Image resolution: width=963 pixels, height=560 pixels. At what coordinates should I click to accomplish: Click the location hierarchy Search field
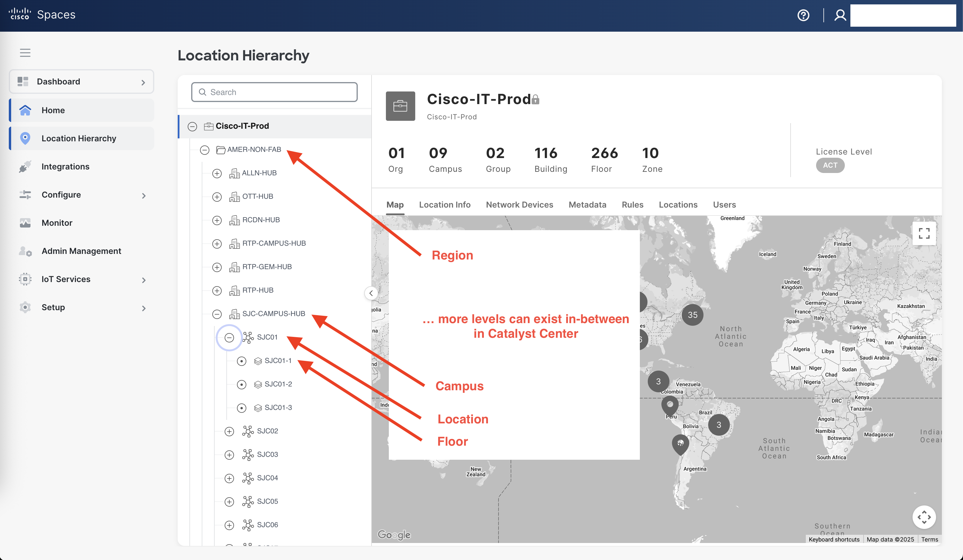click(274, 92)
